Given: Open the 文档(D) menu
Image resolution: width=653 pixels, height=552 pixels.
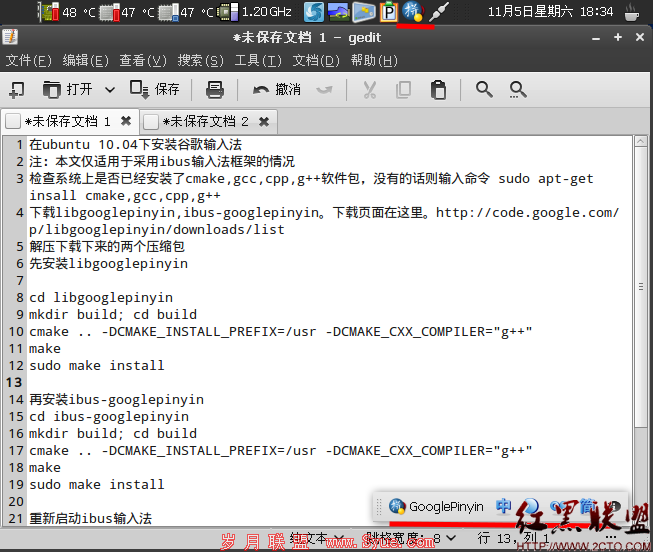Looking at the screenshot, I should click(316, 61).
